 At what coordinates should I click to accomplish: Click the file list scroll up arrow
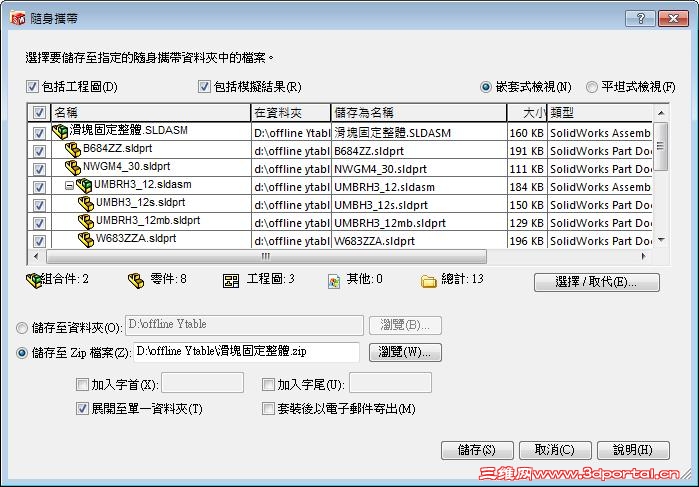click(661, 113)
